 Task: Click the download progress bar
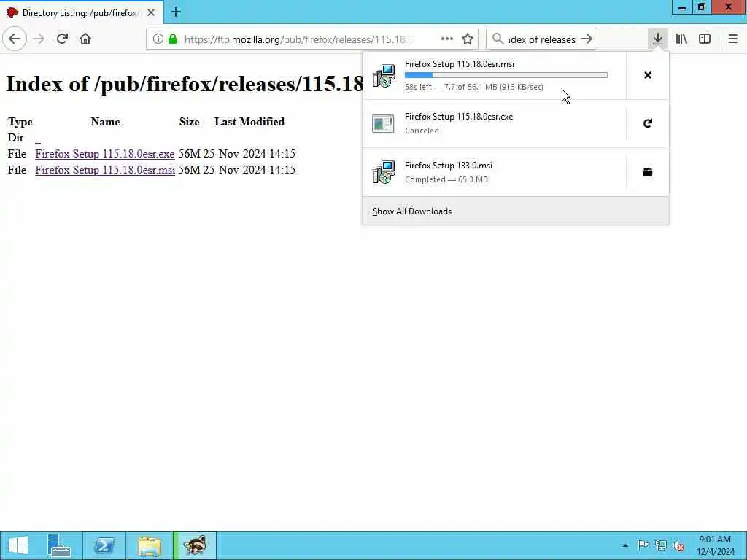pos(506,75)
